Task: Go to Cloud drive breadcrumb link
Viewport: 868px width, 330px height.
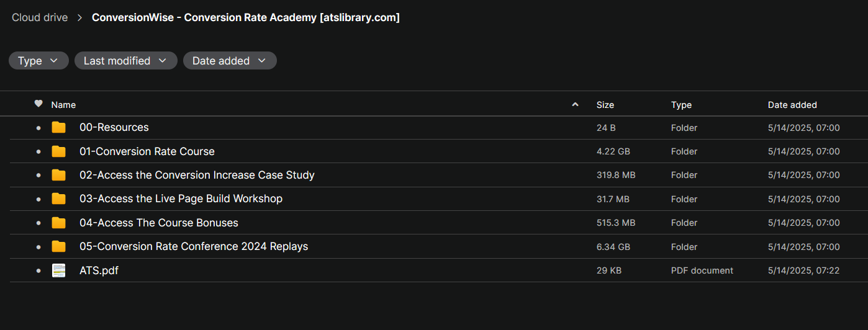Action: tap(40, 17)
